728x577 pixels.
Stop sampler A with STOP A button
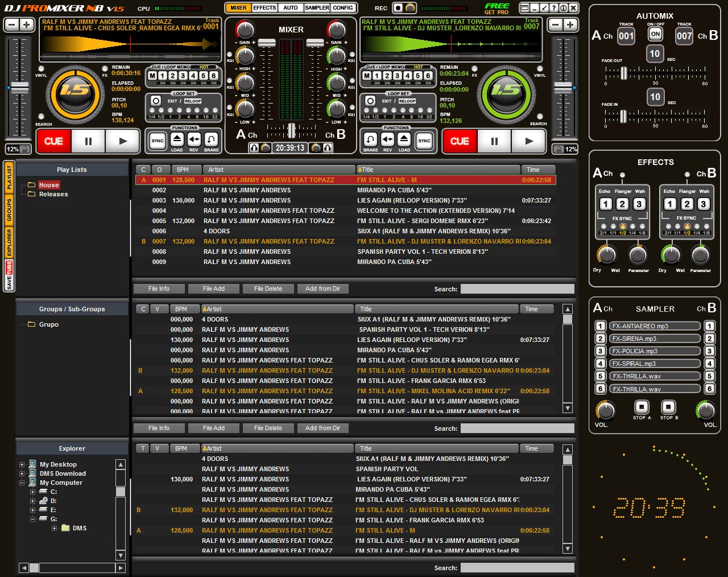point(642,407)
